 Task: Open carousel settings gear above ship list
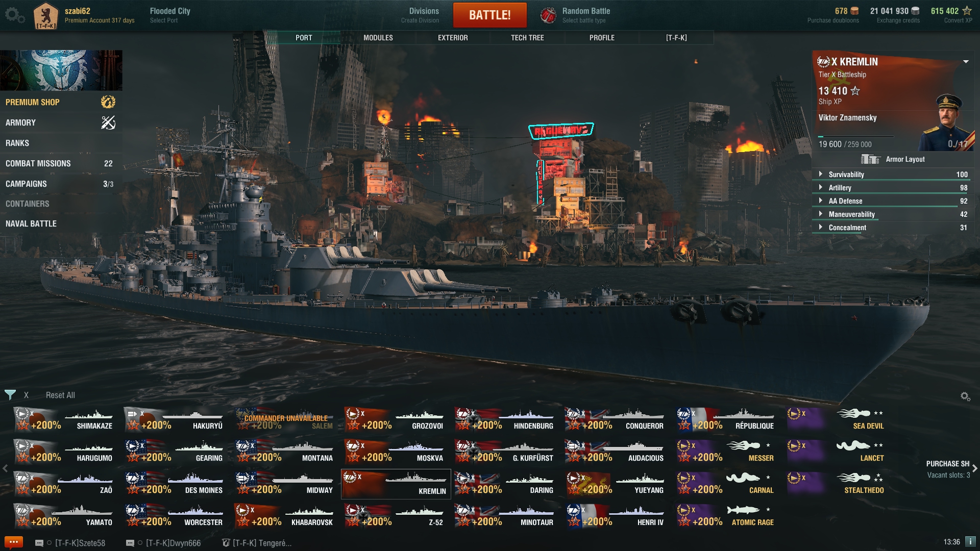[x=965, y=396]
